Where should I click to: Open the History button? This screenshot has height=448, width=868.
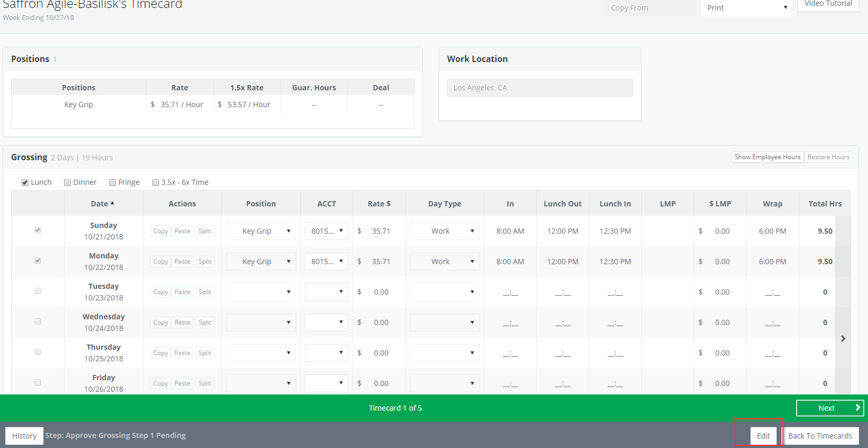[24, 436]
